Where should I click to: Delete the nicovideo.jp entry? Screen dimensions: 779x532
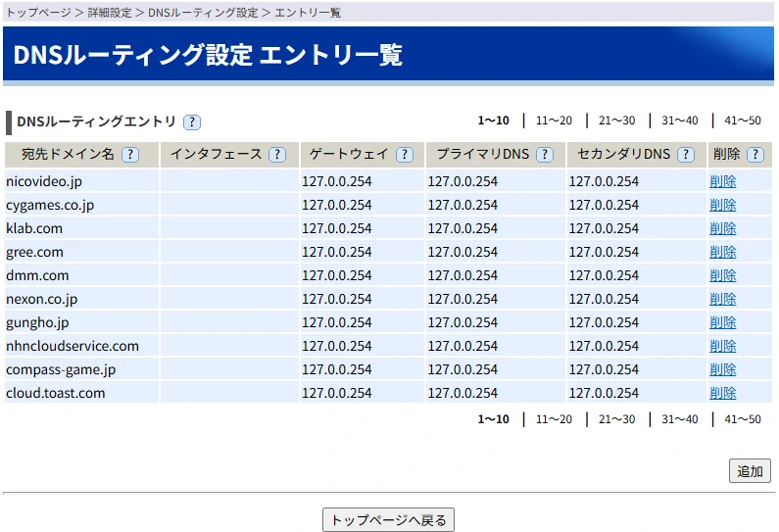point(722,181)
